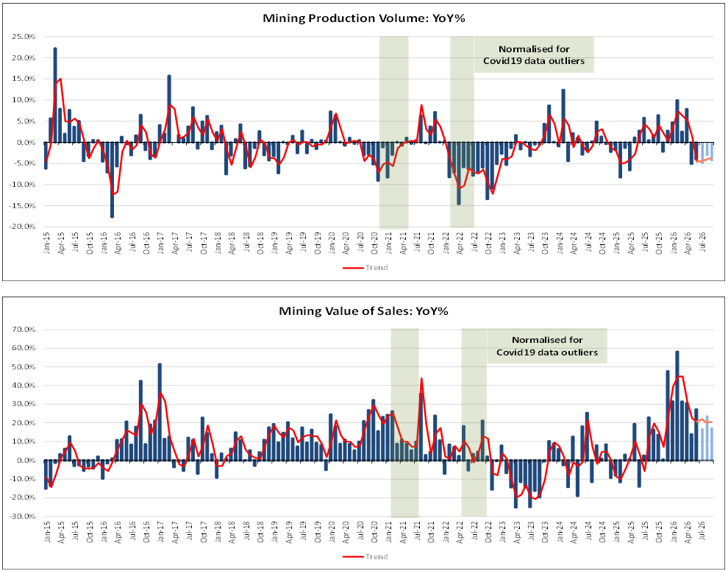Click Jul-26 x-axis label in Value of Sales chart
The height and width of the screenshot is (571, 728).
[702, 531]
